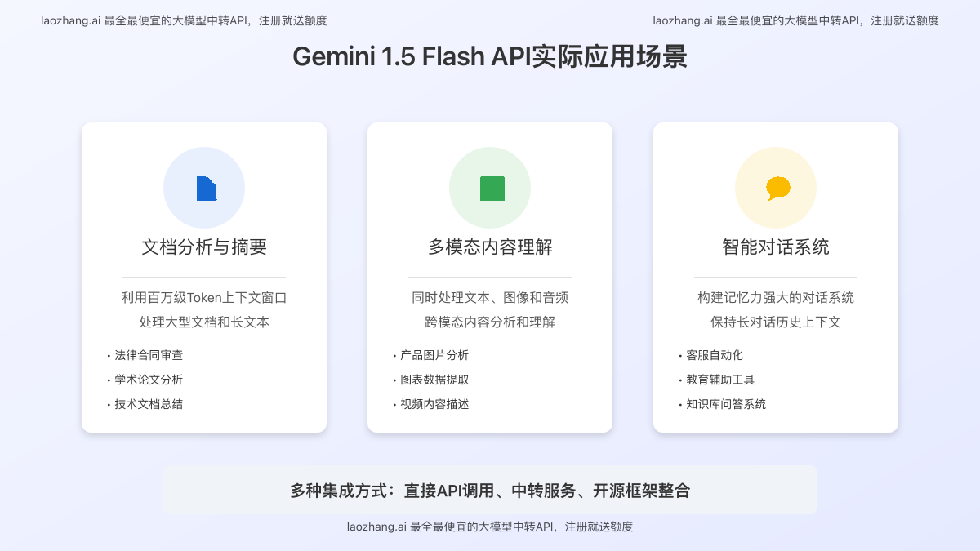Click the 多模态内容理解 card heading
Viewport: 980px width, 551px height.
pyautogui.click(x=490, y=247)
